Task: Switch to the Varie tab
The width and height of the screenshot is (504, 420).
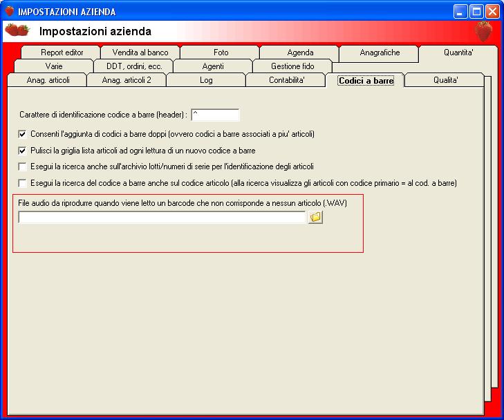Action: click(54, 66)
